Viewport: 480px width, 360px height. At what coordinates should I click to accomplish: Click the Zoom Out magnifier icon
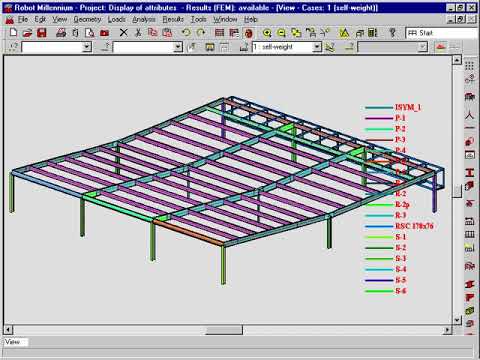click(x=281, y=33)
